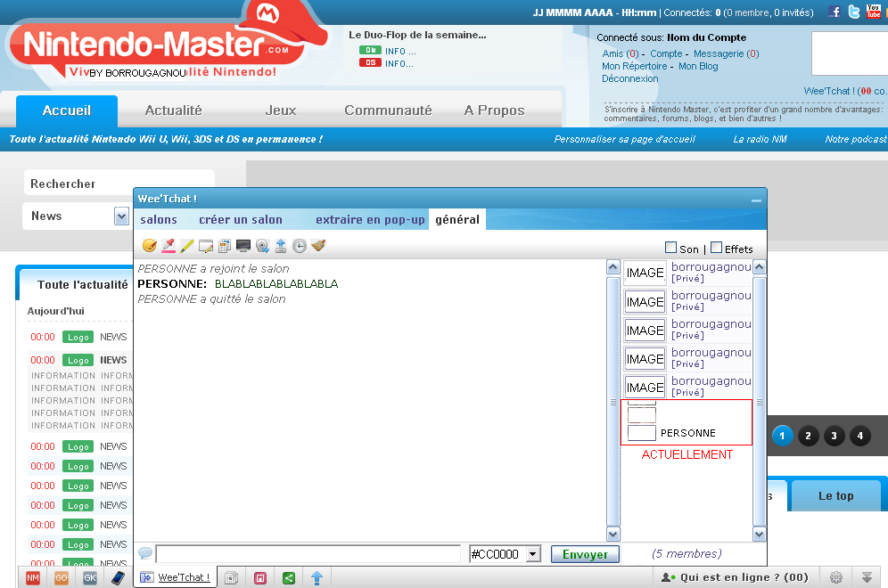Click the red NM icon in bottom bar
Viewport: 888px width, 588px height.
[33, 578]
